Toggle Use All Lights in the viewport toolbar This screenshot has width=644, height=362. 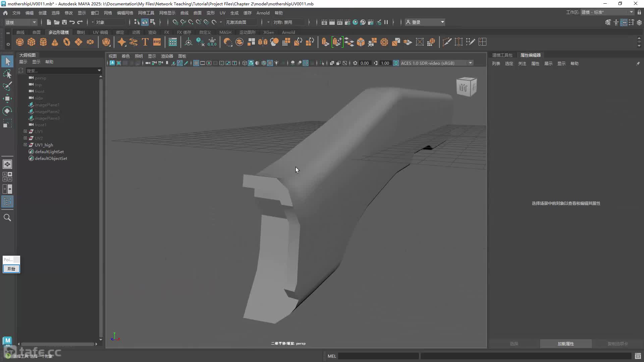pos(276,63)
